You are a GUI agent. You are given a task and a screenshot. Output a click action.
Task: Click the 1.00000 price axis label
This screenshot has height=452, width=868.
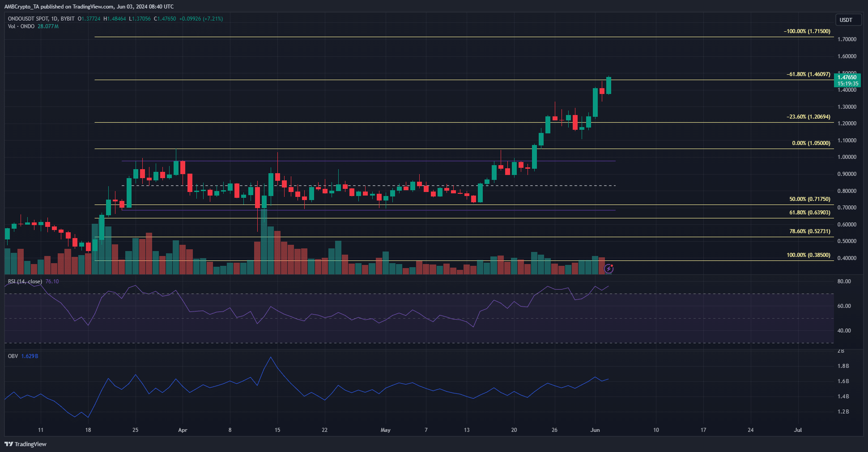(x=847, y=157)
